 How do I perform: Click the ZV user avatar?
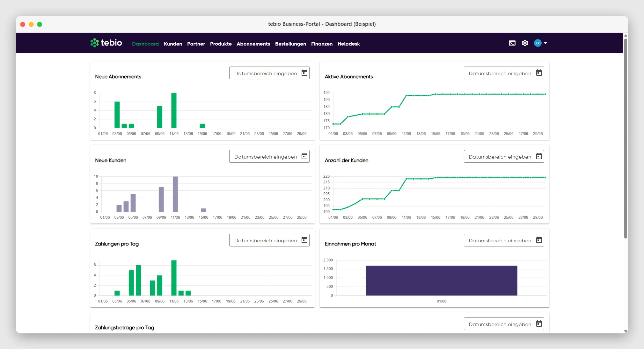538,43
